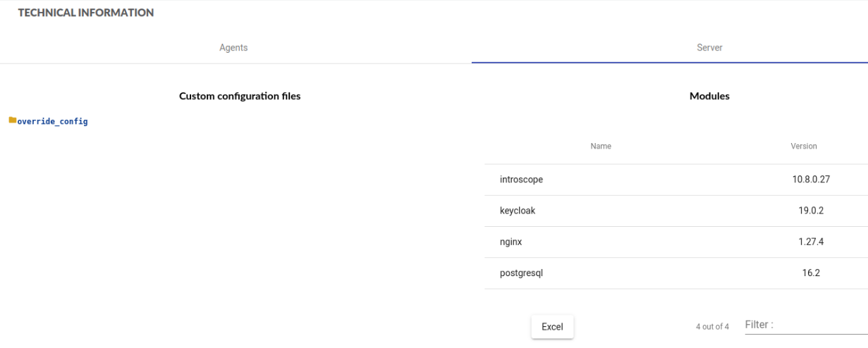The height and width of the screenshot is (348, 868).
Task: Select the keycloak module name
Action: [x=518, y=211]
